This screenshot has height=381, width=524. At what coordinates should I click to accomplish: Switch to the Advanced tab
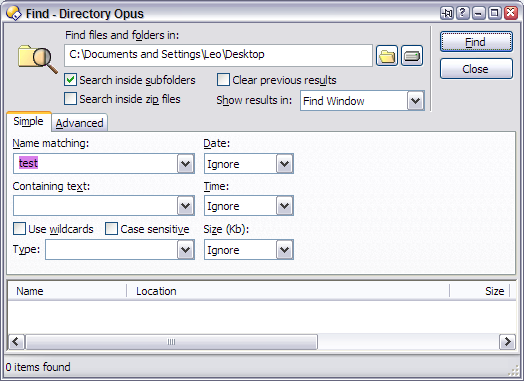click(x=80, y=123)
